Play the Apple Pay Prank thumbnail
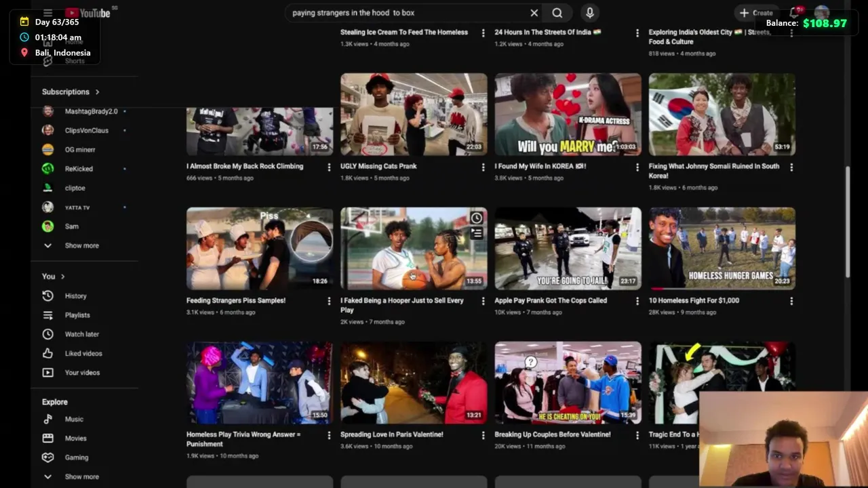This screenshot has height=488, width=868. [x=568, y=249]
